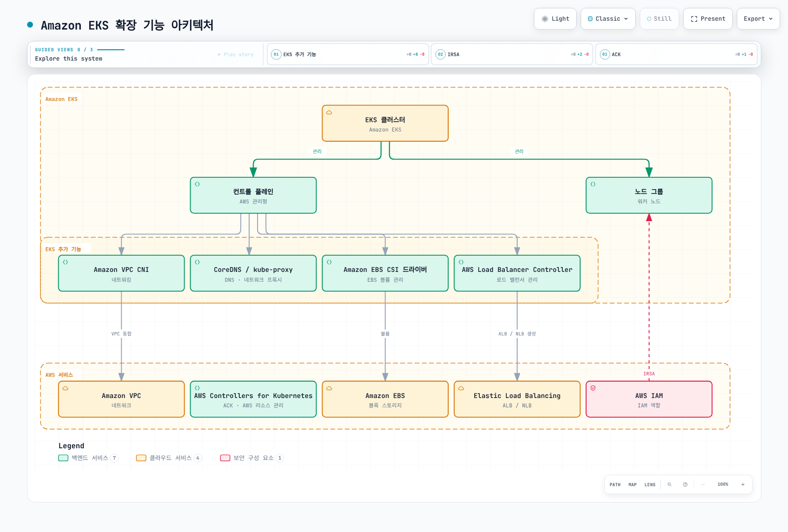Viewport: 788px width, 532px height.
Task: Activate the LENS mode
Action: [x=650, y=485]
